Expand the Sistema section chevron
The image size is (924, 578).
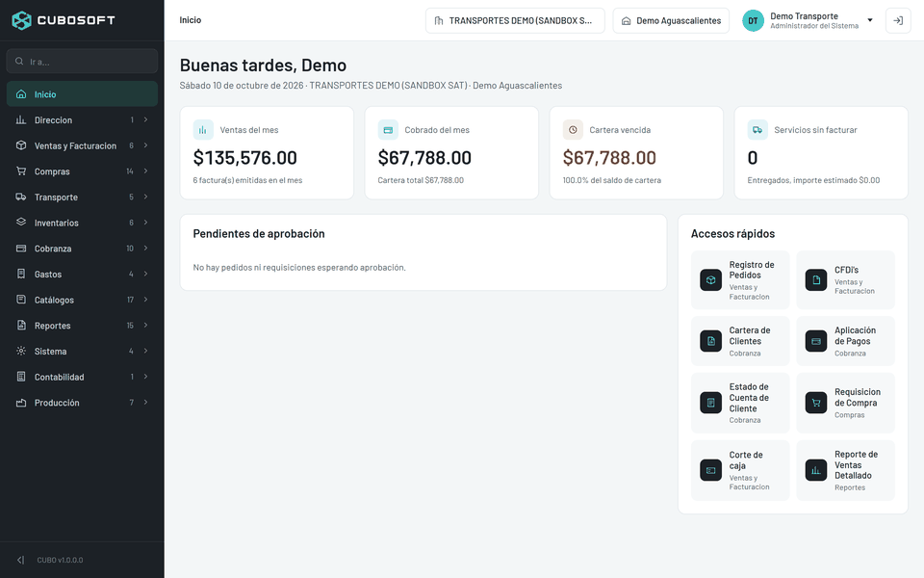click(x=145, y=351)
